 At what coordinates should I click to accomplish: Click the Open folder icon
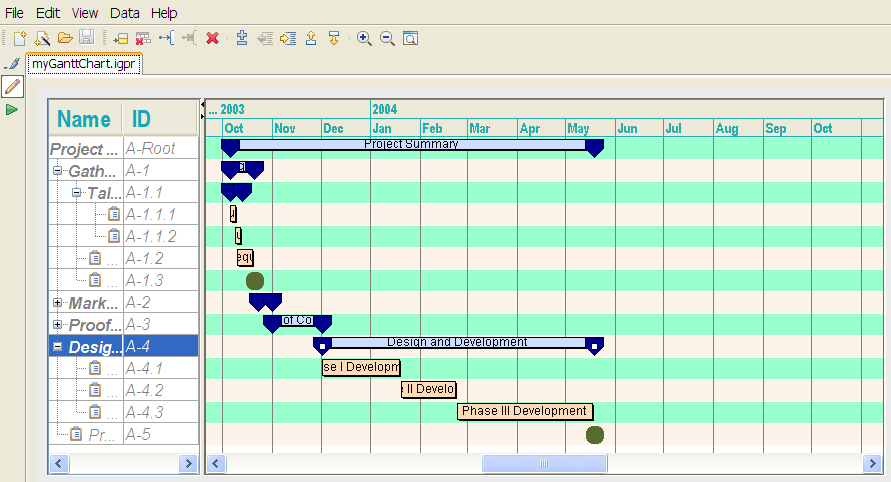64,38
